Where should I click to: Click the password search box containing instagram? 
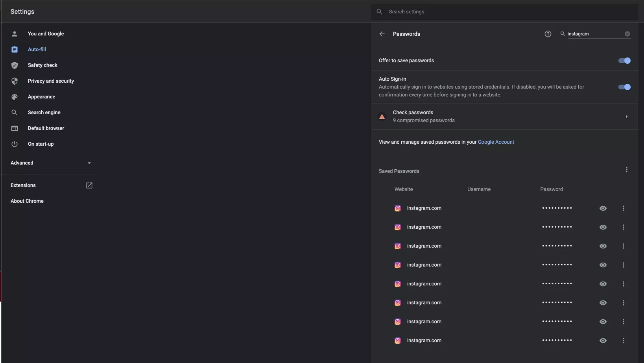click(x=595, y=34)
